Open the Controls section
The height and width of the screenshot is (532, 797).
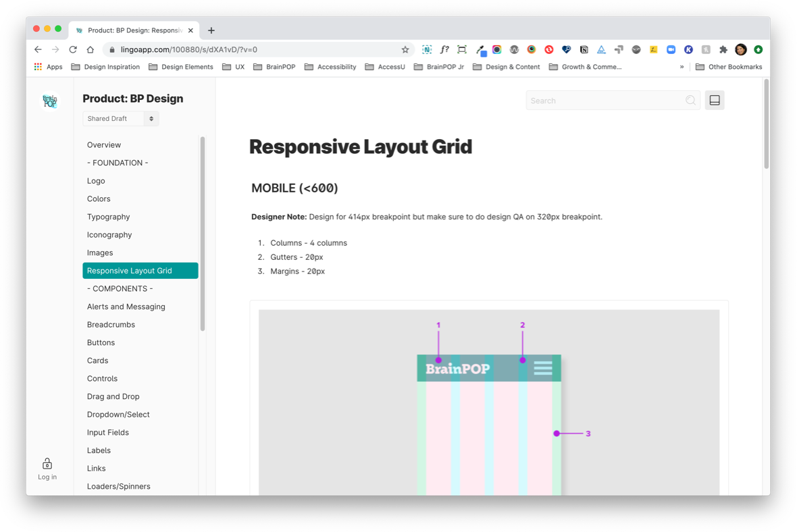tap(102, 379)
